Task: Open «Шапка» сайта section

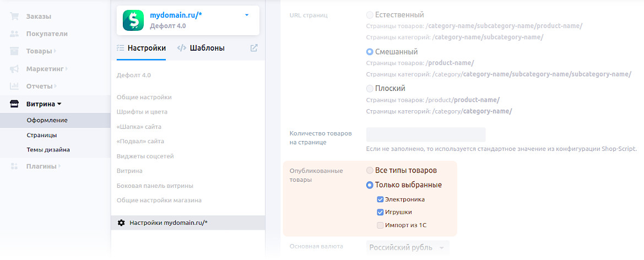Action: 139,127
